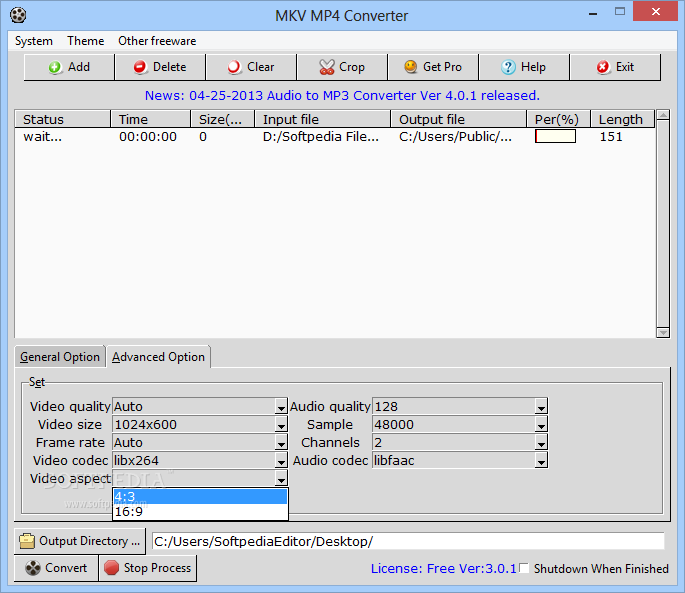This screenshot has height=593, width=685.
Task: Click the Output Directory button label
Action: [x=90, y=541]
